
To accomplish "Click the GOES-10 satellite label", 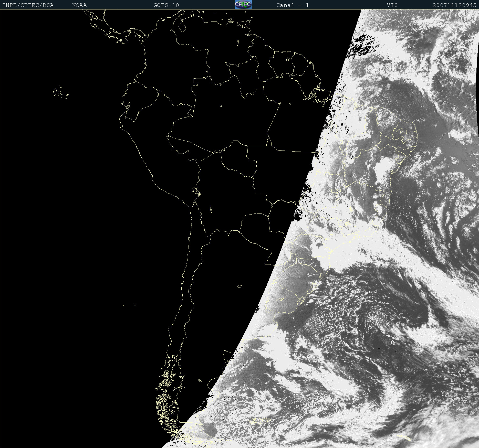I will 166,5.
